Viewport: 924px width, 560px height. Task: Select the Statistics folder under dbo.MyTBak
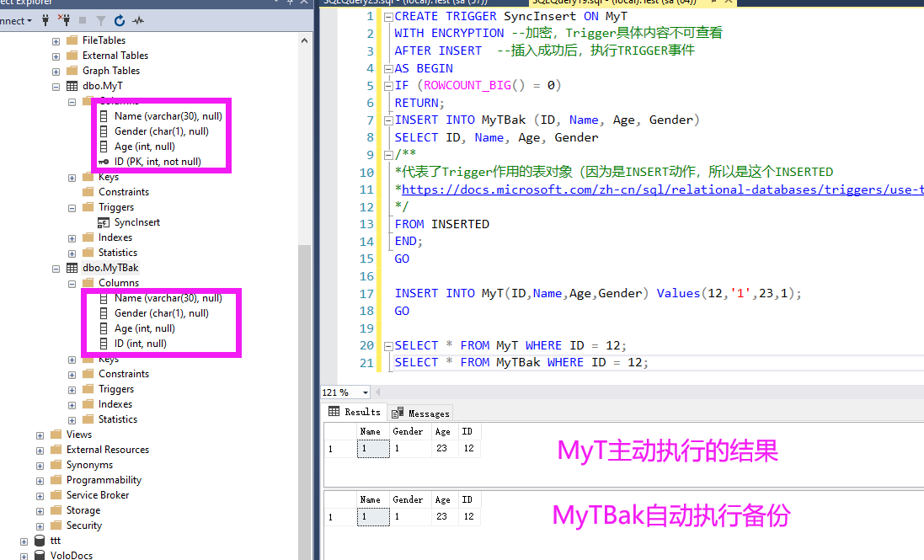(x=117, y=419)
